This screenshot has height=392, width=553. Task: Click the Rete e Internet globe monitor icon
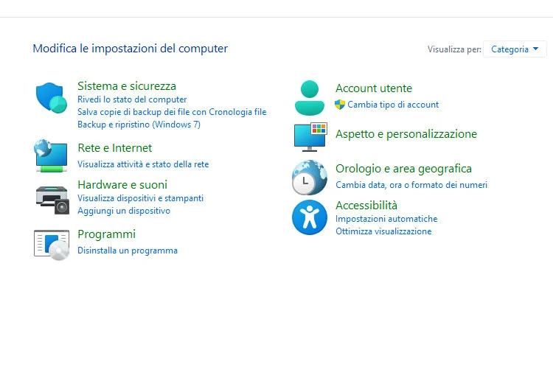pos(51,155)
